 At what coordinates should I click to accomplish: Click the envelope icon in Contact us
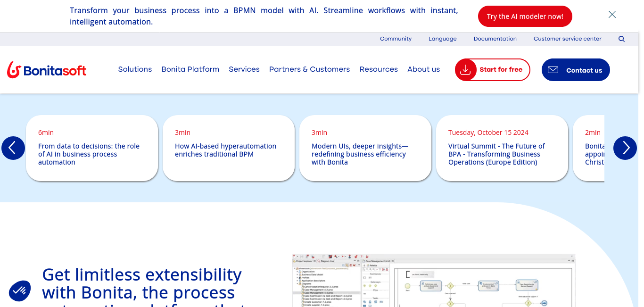tap(553, 70)
